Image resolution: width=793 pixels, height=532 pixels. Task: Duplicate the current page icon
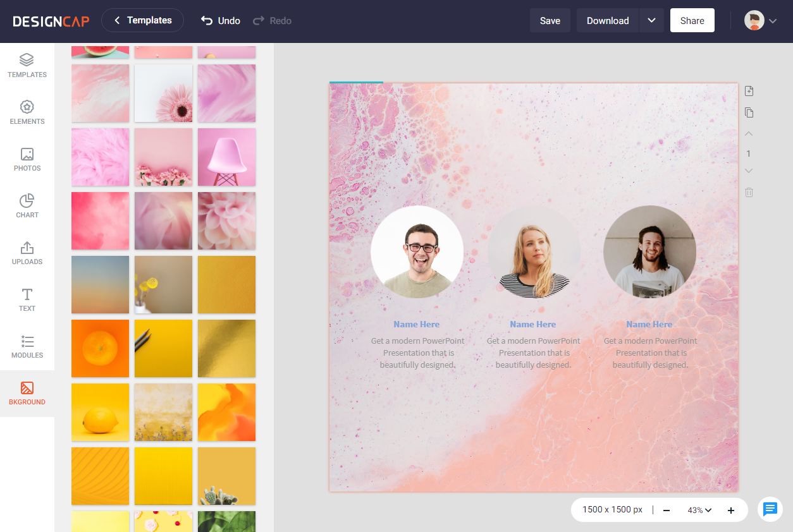pyautogui.click(x=749, y=112)
